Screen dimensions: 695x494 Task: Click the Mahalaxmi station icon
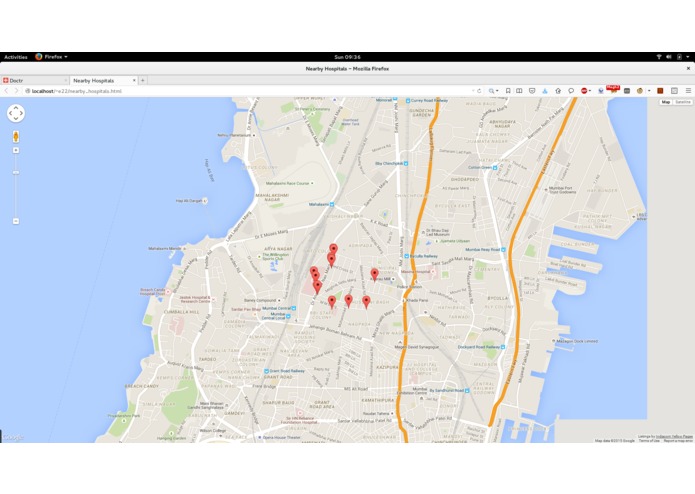[x=332, y=204]
